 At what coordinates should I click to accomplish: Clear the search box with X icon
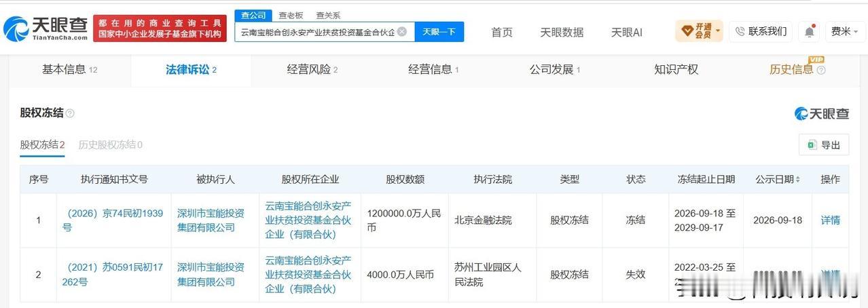(402, 31)
